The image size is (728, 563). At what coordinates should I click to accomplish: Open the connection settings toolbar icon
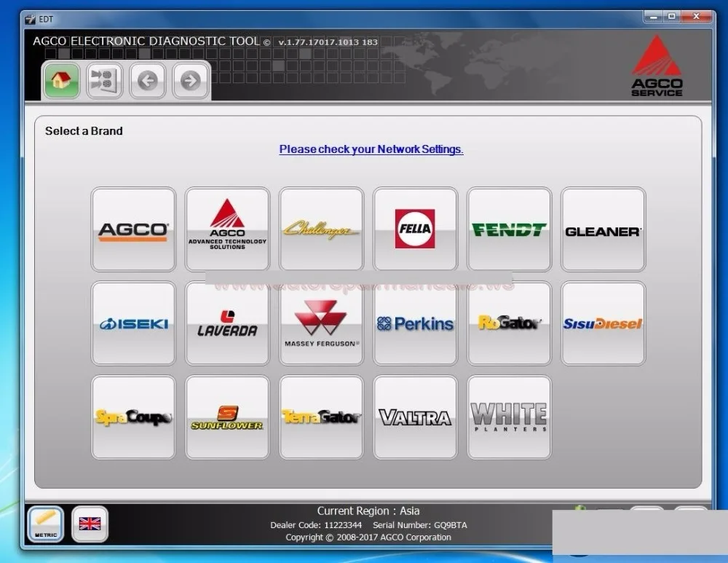(104, 80)
